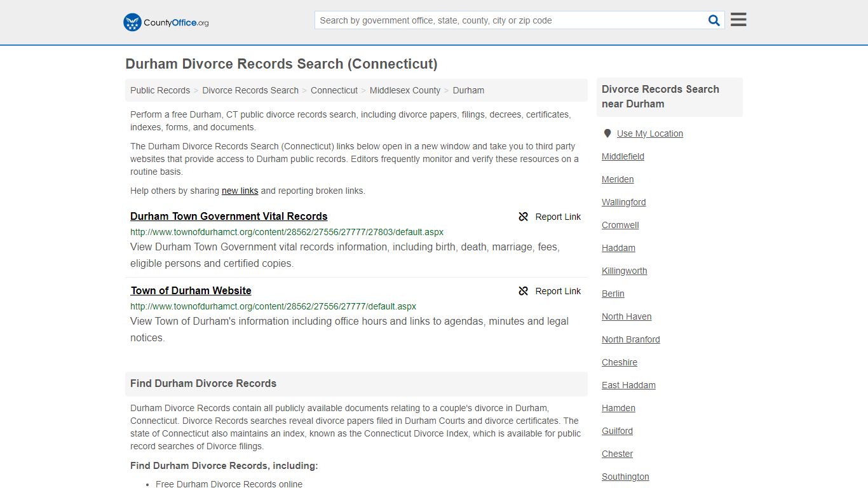Click broken-link icon for Durham Town Government Vital Records
This screenshot has width=868, height=488.
[524, 217]
